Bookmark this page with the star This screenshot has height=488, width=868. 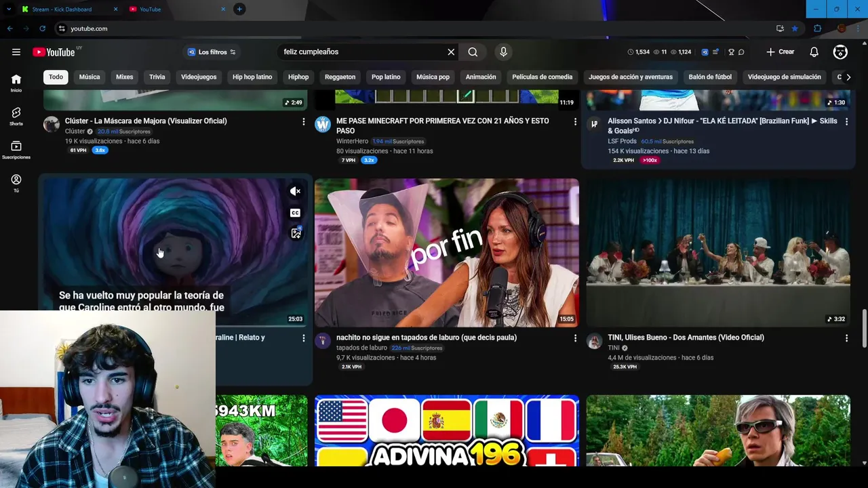(795, 28)
